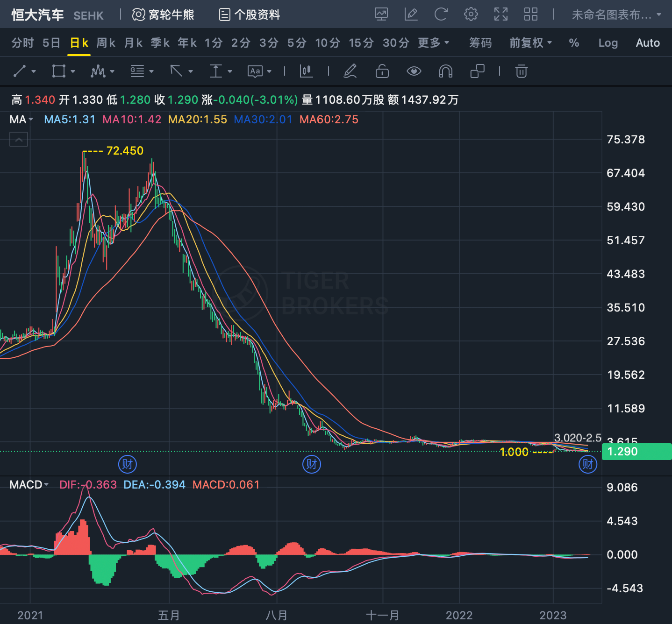
Task: Toggle Log scale
Action: click(608, 43)
